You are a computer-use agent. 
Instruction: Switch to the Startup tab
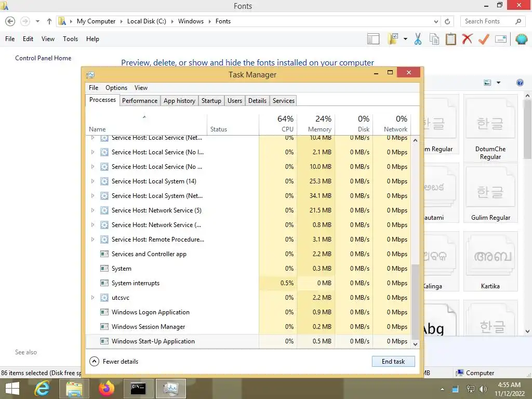(211, 101)
